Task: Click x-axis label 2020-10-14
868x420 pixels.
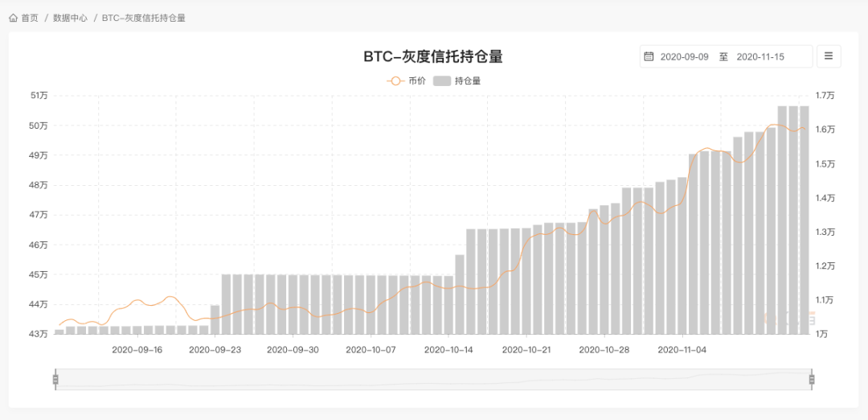Action: coord(448,350)
